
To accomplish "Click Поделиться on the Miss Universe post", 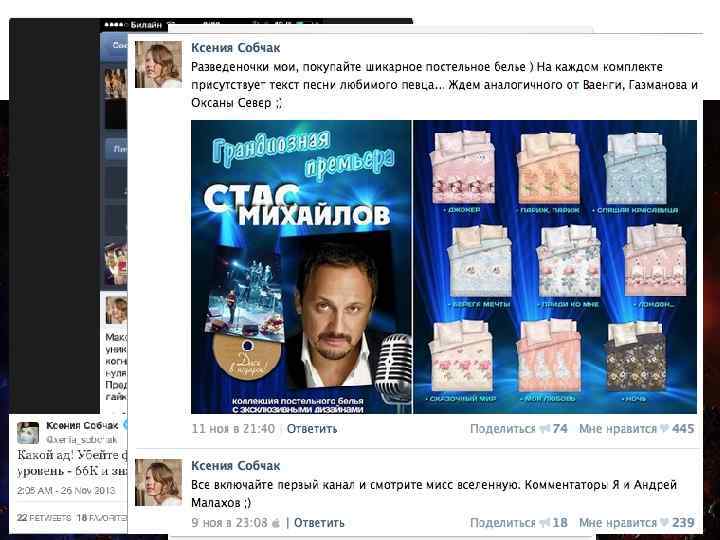I will 503,523.
